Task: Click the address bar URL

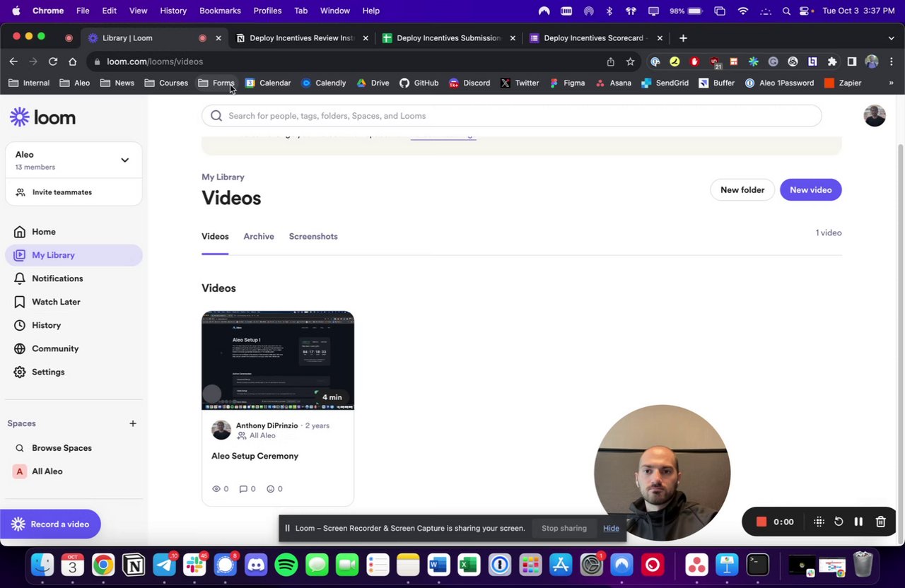Action: [155, 61]
